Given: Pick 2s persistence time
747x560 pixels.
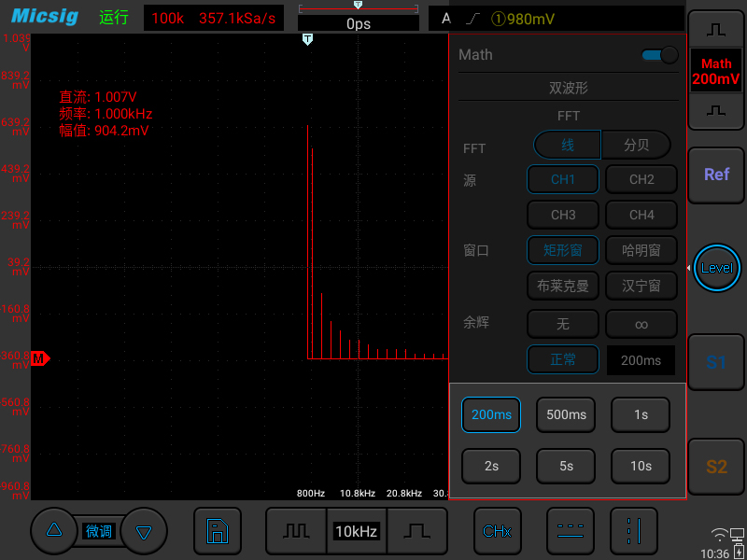Looking at the screenshot, I should coord(491,466).
